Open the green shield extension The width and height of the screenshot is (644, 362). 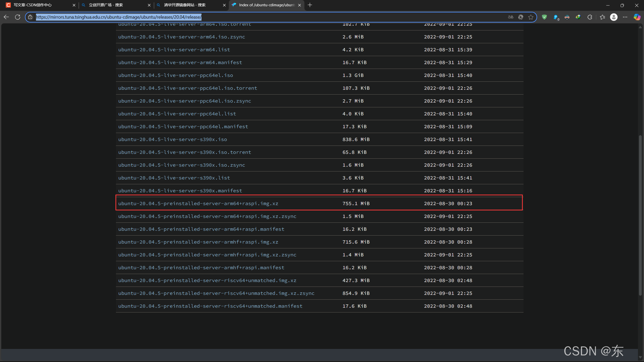click(544, 17)
